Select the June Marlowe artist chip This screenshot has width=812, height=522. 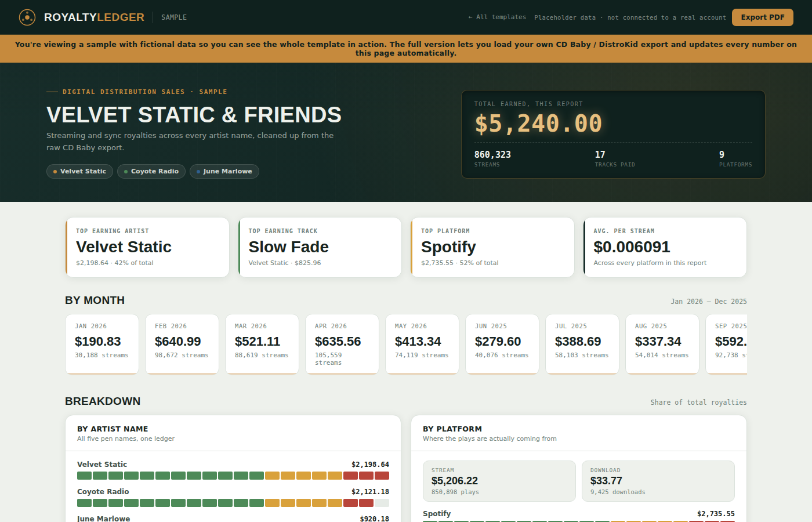click(x=224, y=171)
